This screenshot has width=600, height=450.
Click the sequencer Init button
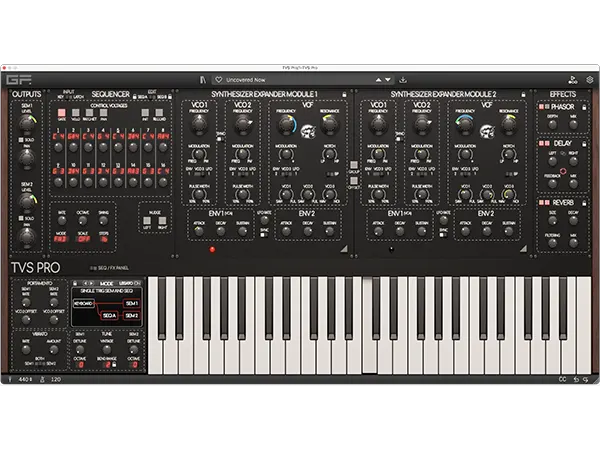145,112
